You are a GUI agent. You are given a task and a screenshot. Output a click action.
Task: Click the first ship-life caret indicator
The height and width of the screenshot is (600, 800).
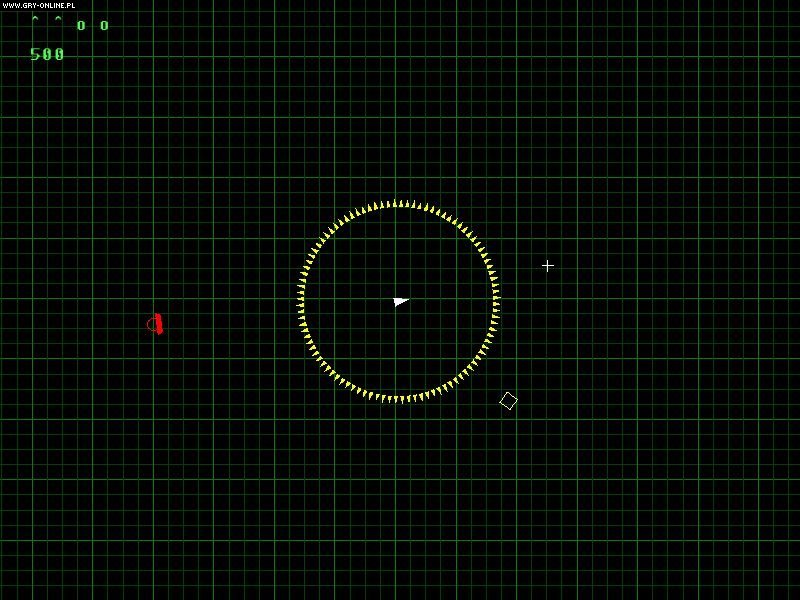[x=37, y=18]
